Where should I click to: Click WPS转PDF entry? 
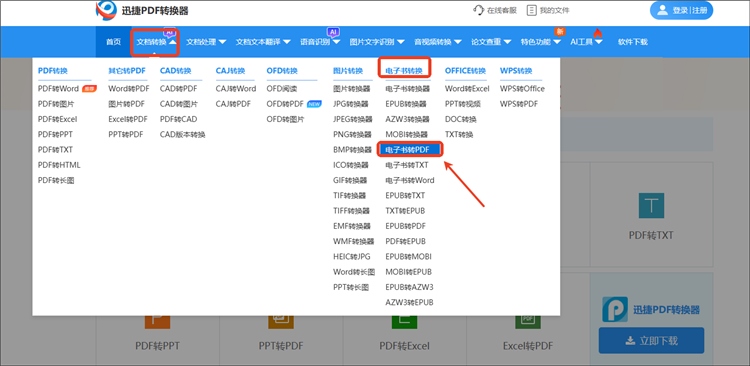pyautogui.click(x=519, y=104)
